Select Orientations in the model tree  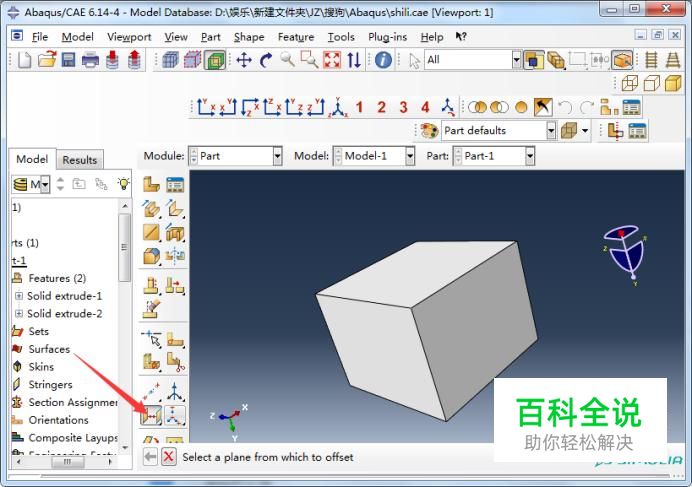pos(58,420)
